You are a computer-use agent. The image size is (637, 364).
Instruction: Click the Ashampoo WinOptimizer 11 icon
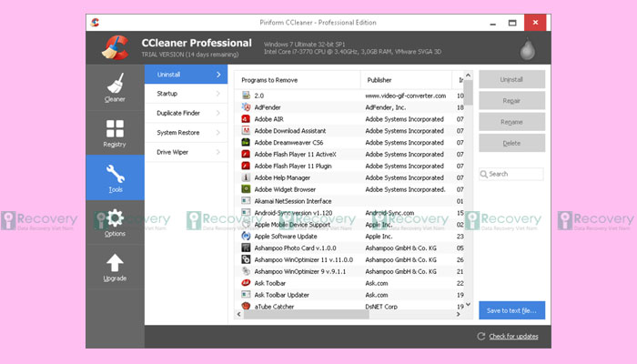tap(246, 259)
